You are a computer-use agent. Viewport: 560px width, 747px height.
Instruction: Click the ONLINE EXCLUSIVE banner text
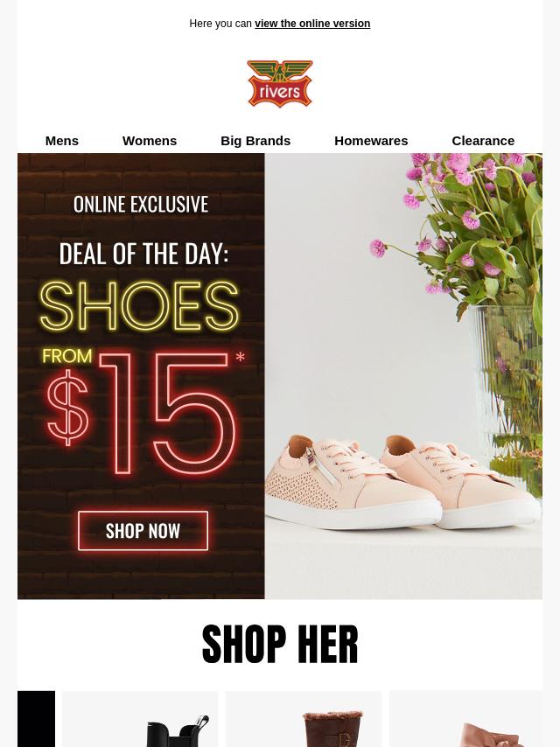coord(141,205)
